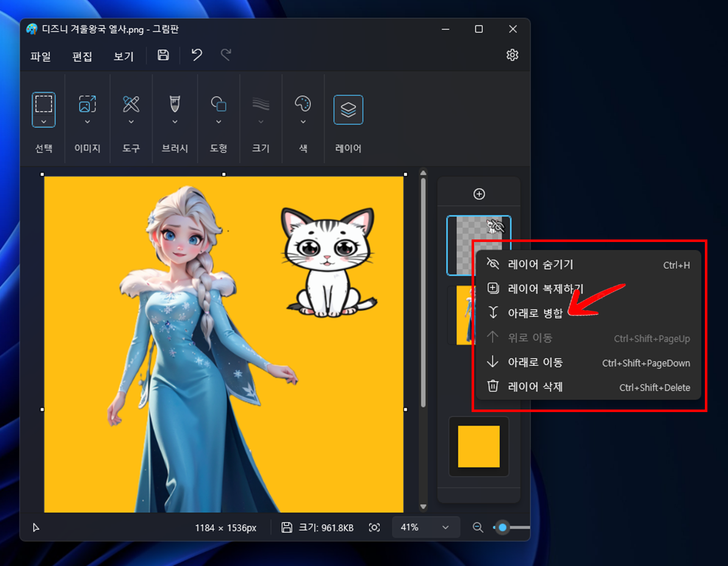This screenshot has width=728, height=566.
Task: Select the Tools pencil and eraser icon
Action: [131, 104]
